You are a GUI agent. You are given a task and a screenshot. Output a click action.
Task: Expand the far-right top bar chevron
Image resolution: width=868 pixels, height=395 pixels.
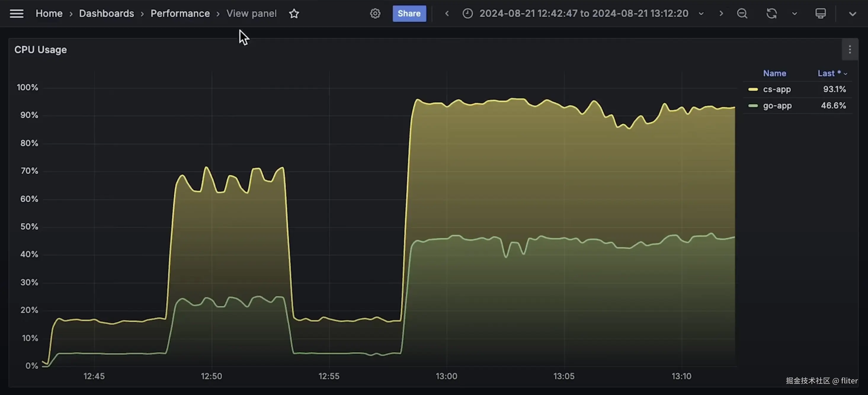point(852,13)
